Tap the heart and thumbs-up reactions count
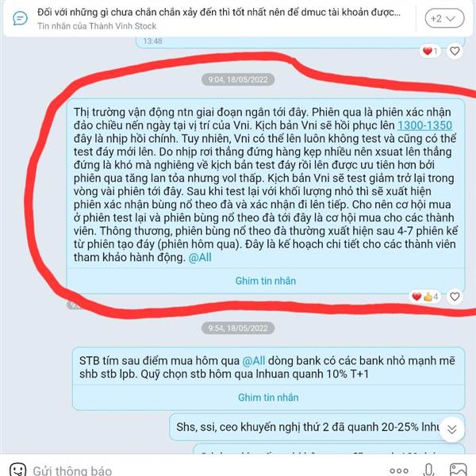This screenshot has width=476, height=476. pos(425,296)
